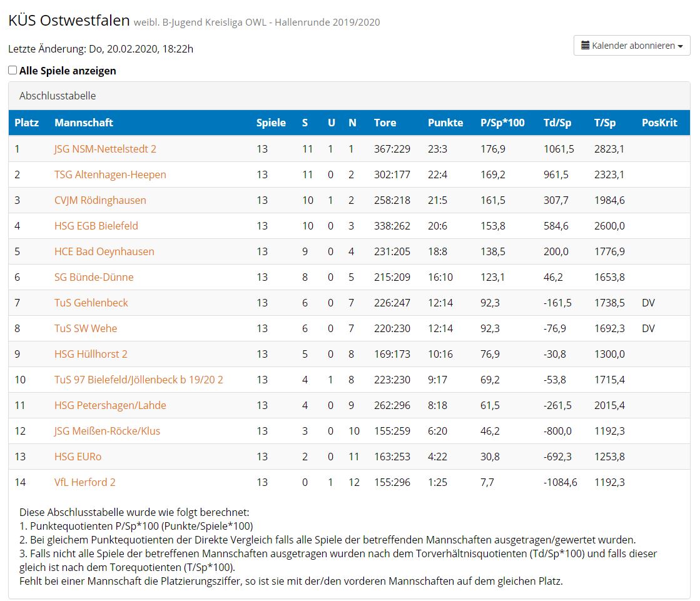The width and height of the screenshot is (700, 601).
Task: Click the 'PosKrit' column header
Action: tap(660, 123)
